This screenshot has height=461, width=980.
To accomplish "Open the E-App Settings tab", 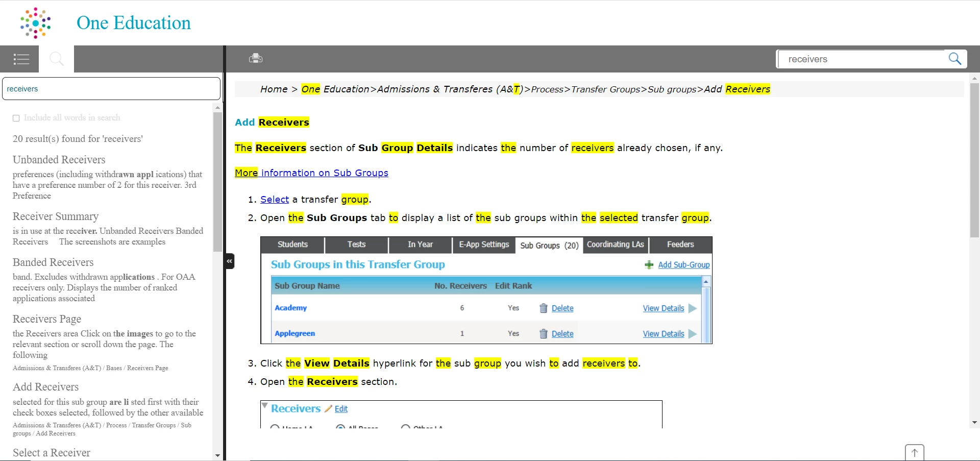I will click(484, 245).
